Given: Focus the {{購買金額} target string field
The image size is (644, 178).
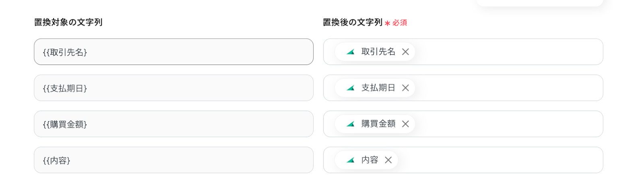Looking at the screenshot, I should (173, 124).
